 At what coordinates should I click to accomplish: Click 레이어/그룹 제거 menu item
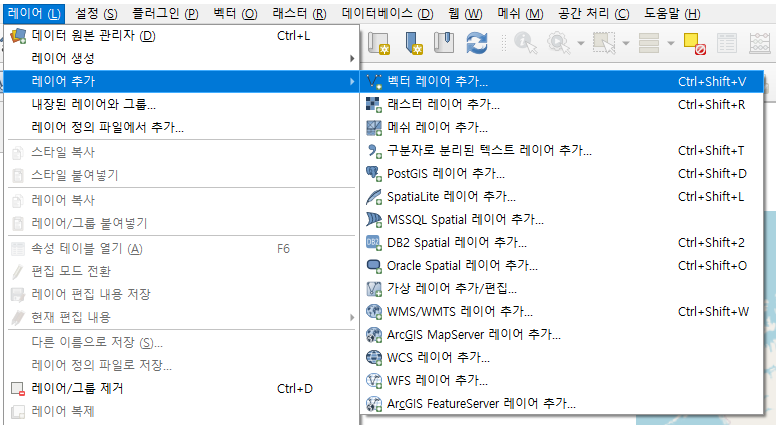[181, 388]
